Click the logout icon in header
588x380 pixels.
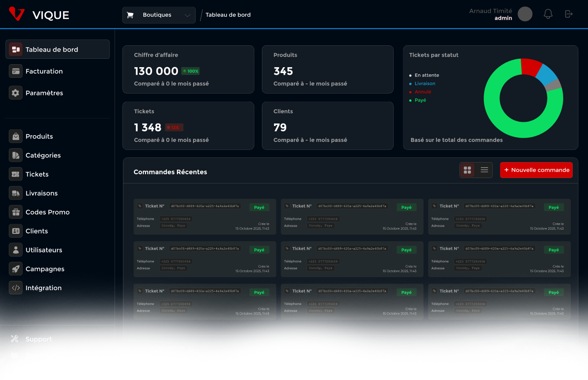click(x=569, y=14)
